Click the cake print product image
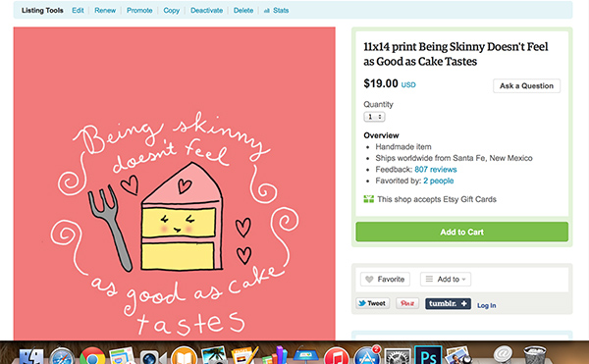The width and height of the screenshot is (589, 364). click(x=175, y=183)
